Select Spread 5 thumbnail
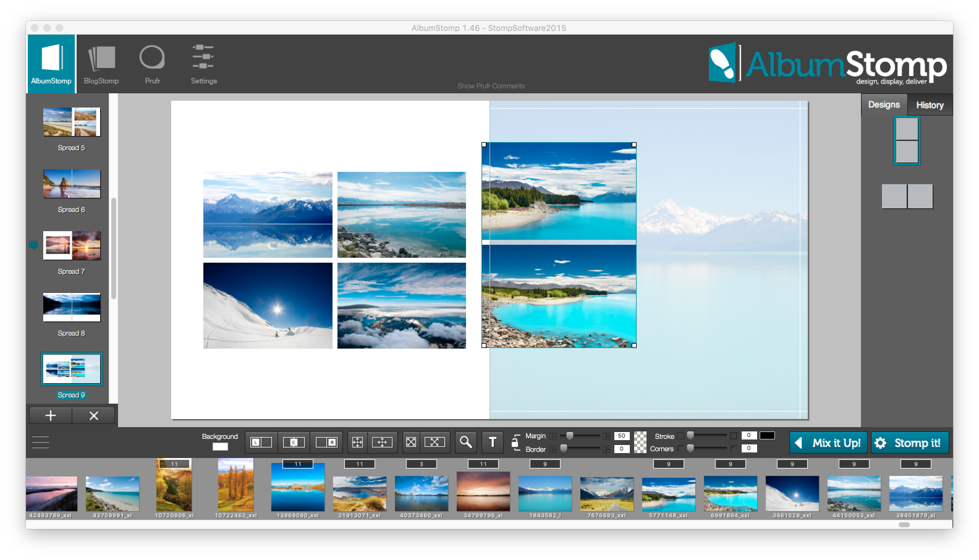Viewport: 979px width, 560px height. (72, 122)
